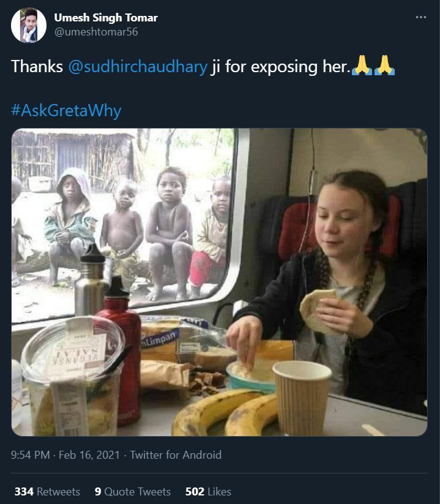
Task: View the Likes list
Action: 219,492
